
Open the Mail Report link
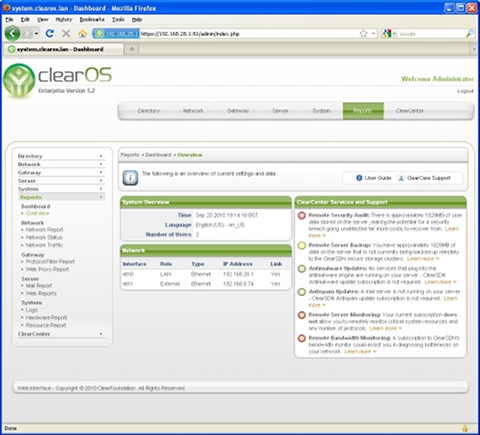39,286
